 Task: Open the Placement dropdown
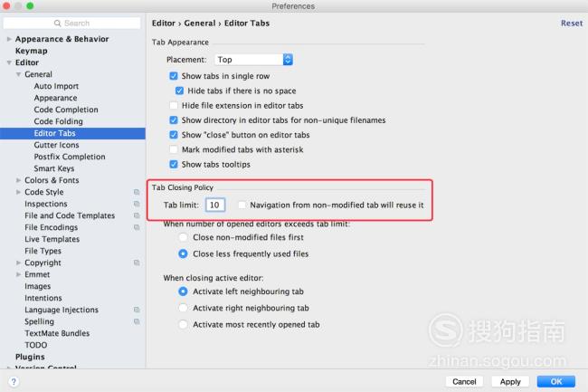[253, 60]
